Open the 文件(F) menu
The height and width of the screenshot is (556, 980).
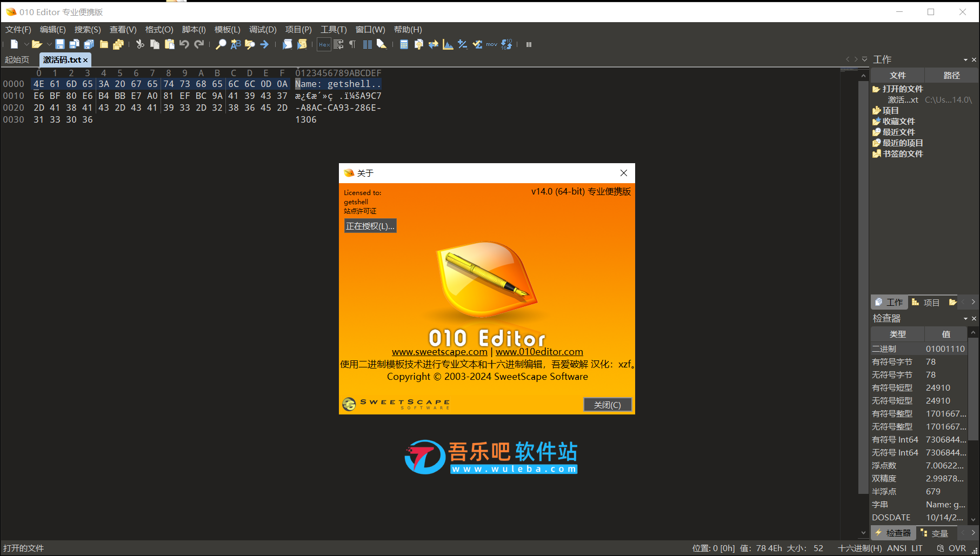click(18, 30)
